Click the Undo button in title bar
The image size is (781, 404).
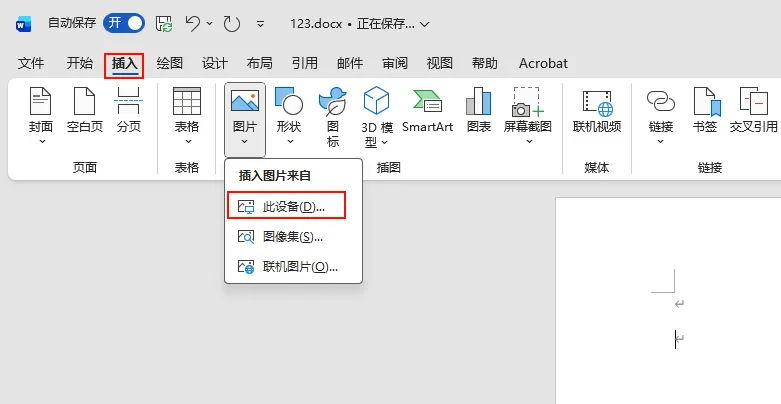tap(193, 23)
